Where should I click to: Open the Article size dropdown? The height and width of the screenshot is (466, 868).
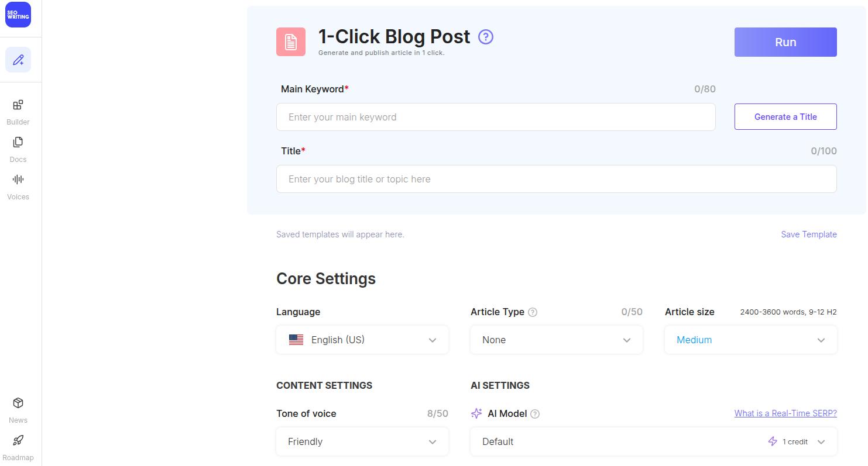coord(750,339)
